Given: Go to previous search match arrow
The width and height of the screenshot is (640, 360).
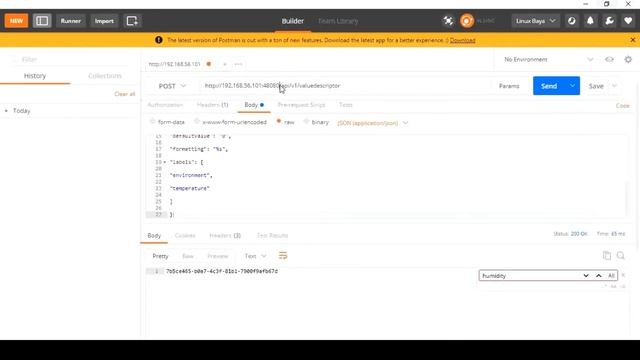Looking at the screenshot, I should tap(598, 276).
